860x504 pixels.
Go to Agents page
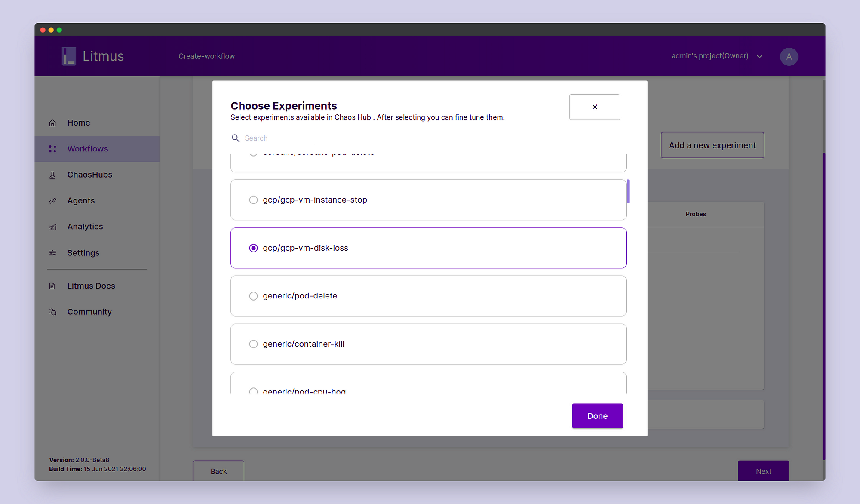(97, 201)
